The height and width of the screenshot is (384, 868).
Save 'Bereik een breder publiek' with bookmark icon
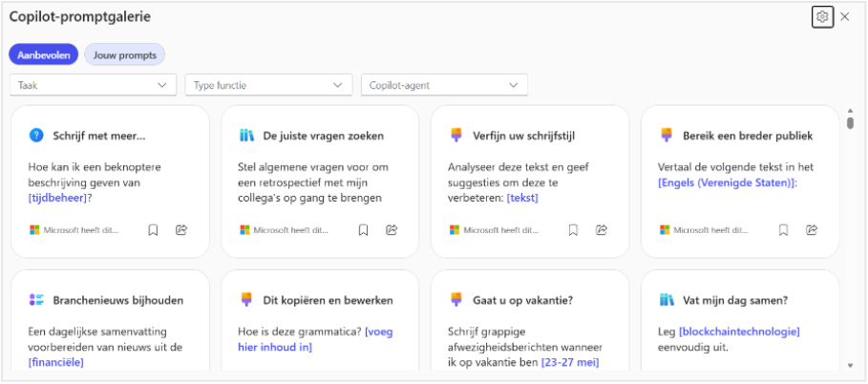pos(783,229)
